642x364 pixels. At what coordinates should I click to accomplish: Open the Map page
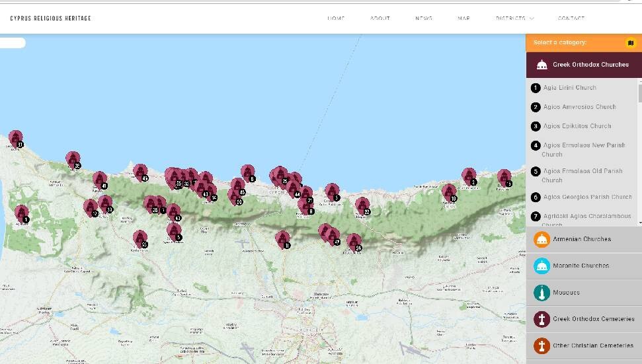click(x=463, y=18)
